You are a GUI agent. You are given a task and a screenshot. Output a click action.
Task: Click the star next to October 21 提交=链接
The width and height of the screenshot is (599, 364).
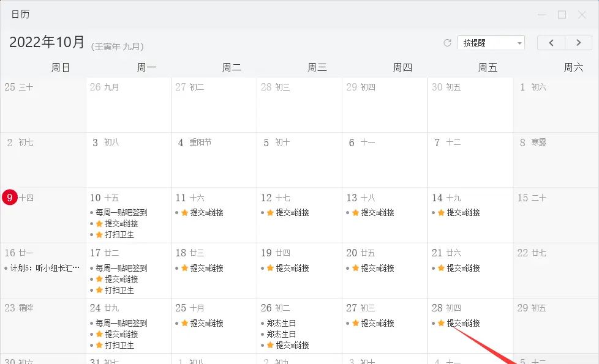(x=440, y=268)
